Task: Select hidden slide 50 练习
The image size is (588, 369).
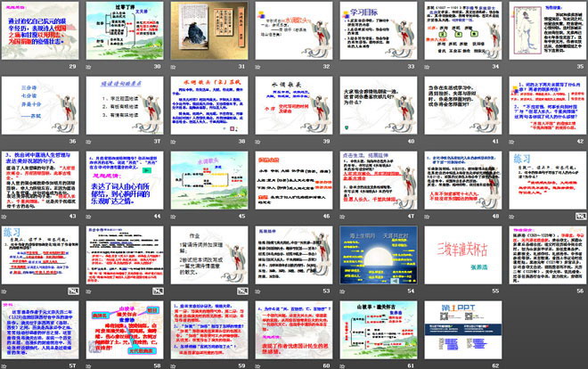Action: (x=40, y=255)
